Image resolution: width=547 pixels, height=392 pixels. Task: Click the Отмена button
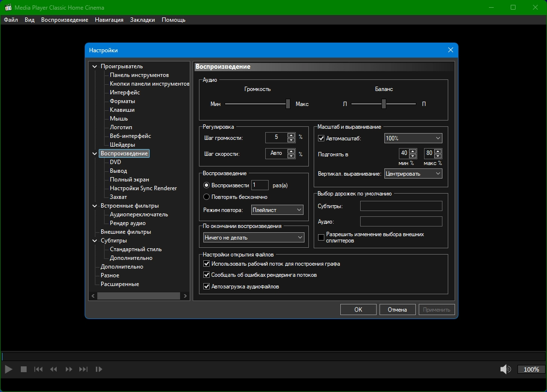click(397, 310)
